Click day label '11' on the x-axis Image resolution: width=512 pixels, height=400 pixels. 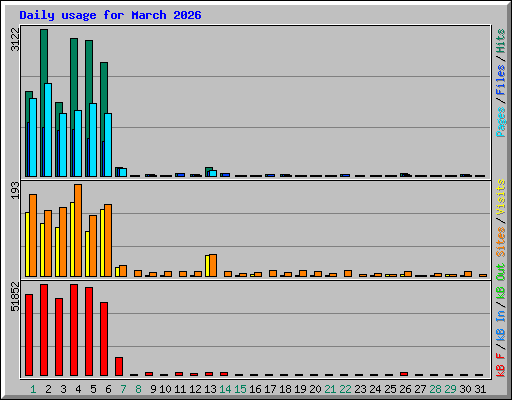(x=180, y=389)
